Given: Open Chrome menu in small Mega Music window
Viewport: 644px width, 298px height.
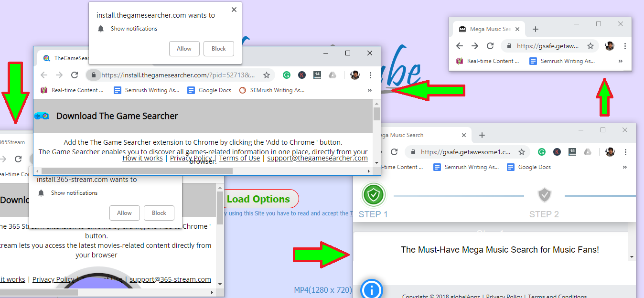Looking at the screenshot, I should coord(625,46).
